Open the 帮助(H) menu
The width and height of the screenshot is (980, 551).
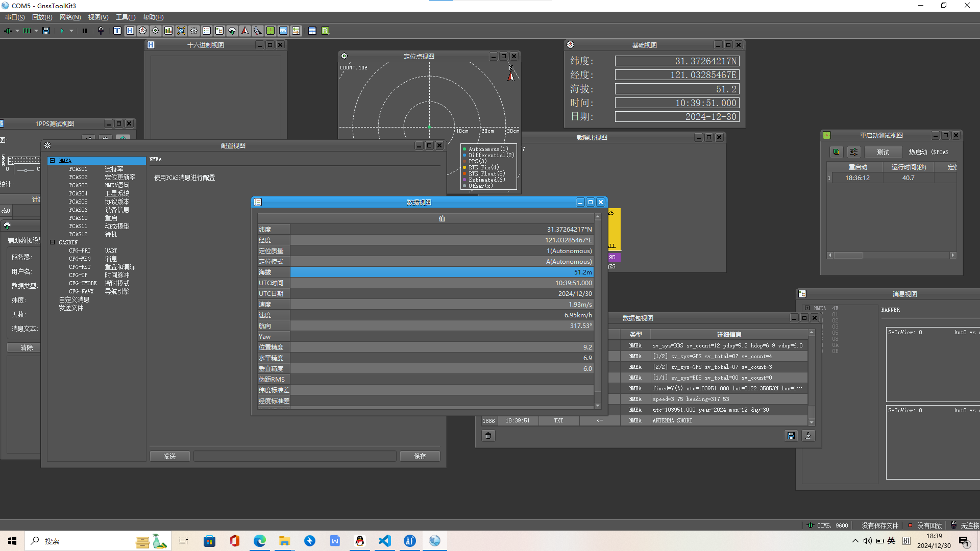coord(153,17)
